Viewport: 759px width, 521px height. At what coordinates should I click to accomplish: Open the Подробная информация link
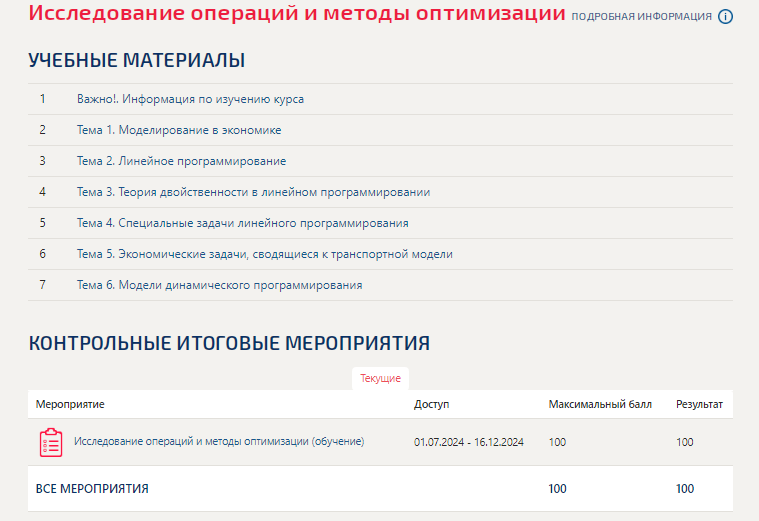pos(641,17)
